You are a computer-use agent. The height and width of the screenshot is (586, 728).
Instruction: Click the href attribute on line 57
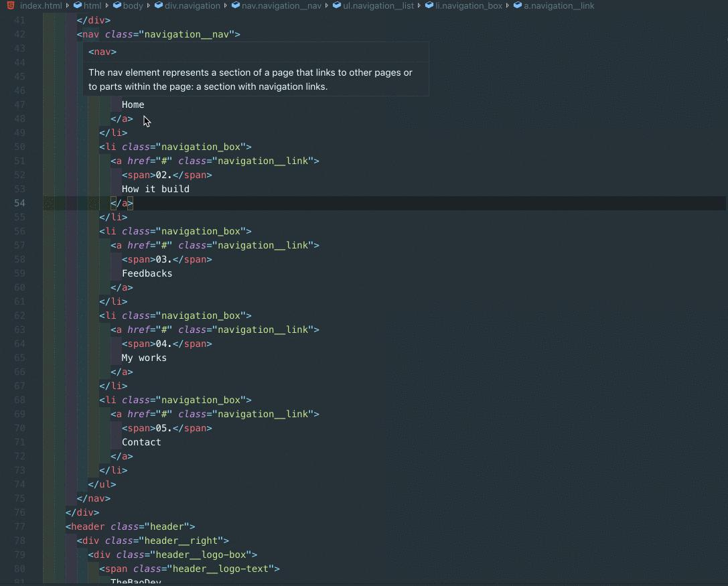139,245
